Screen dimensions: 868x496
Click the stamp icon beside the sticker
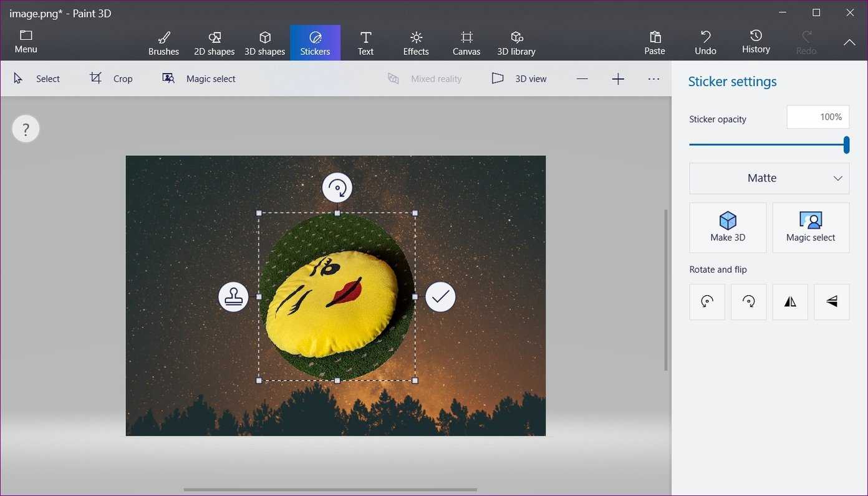tap(233, 297)
